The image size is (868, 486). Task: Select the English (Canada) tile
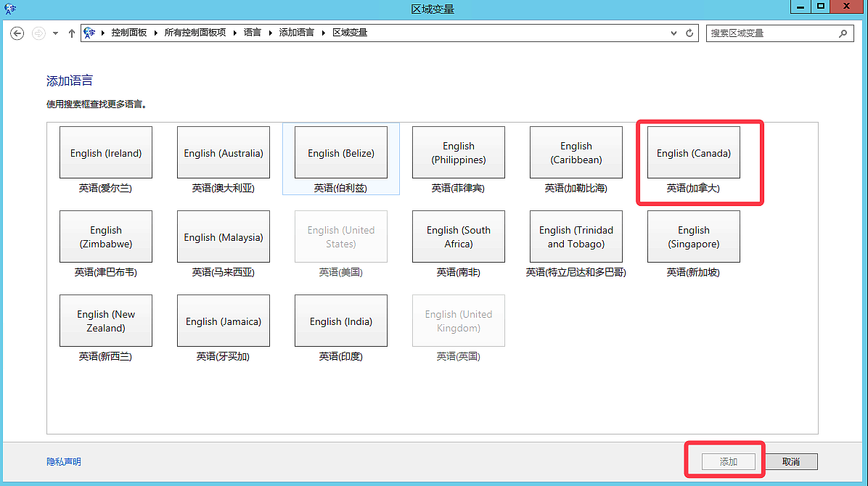[693, 153]
